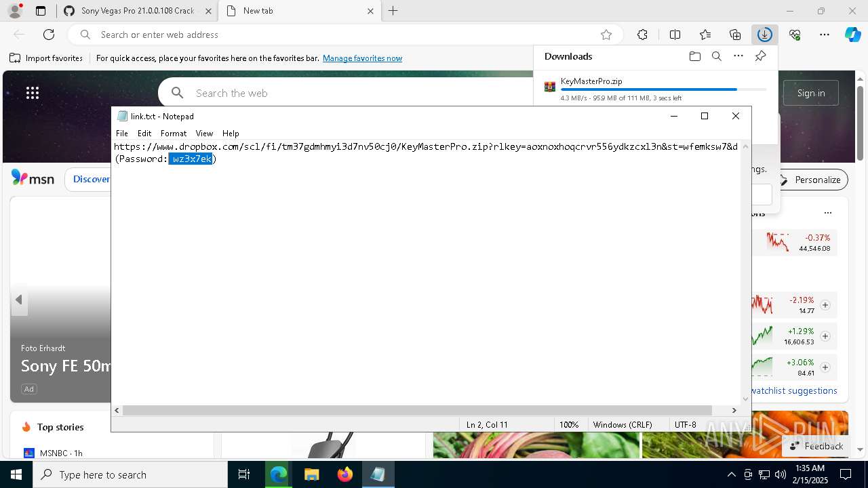The image size is (868, 488).
Task: Click KeyMasterPro.zip download progress bar
Action: (x=664, y=89)
